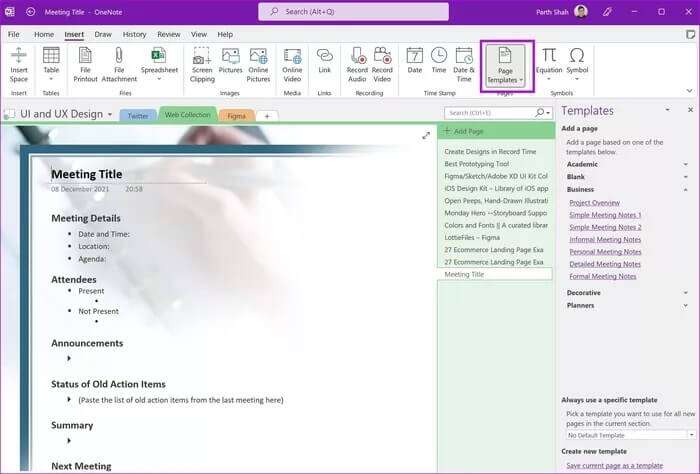This screenshot has width=700, height=474.
Task: Insert Online Pictures
Action: point(258,65)
